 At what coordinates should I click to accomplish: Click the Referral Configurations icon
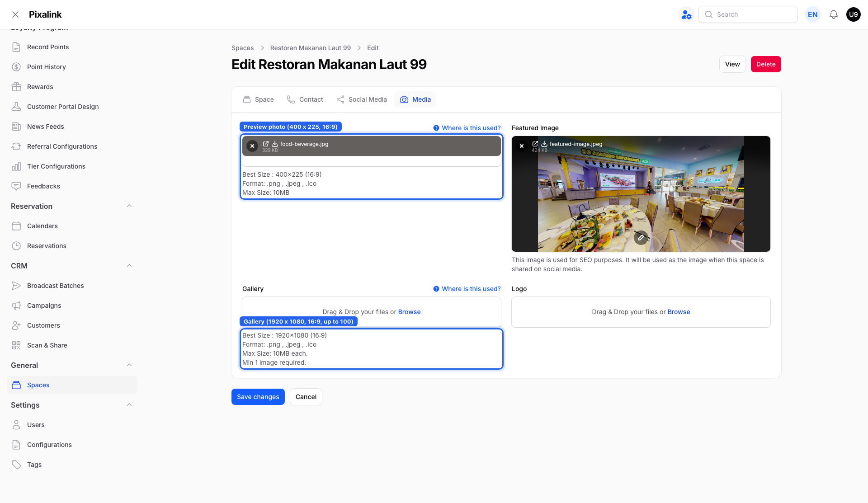16,146
